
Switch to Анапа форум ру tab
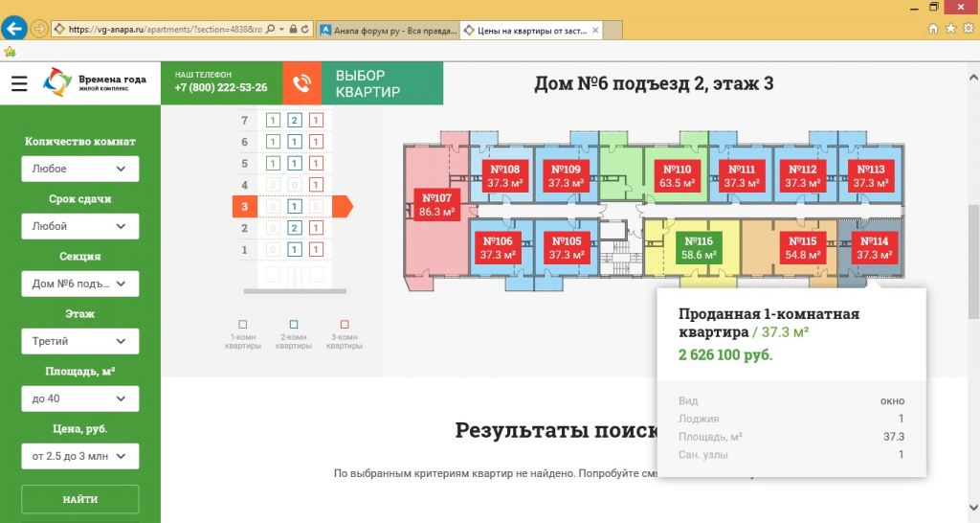[x=389, y=30]
